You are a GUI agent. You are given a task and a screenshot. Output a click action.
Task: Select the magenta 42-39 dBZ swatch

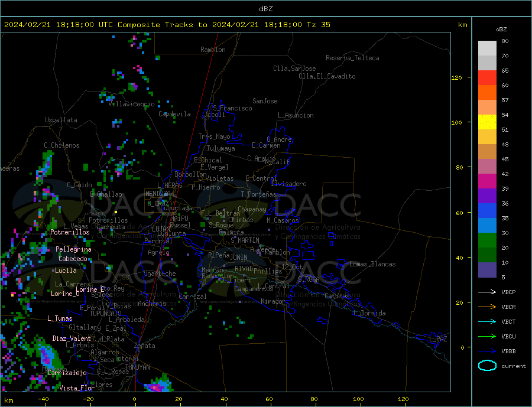pyautogui.click(x=487, y=181)
